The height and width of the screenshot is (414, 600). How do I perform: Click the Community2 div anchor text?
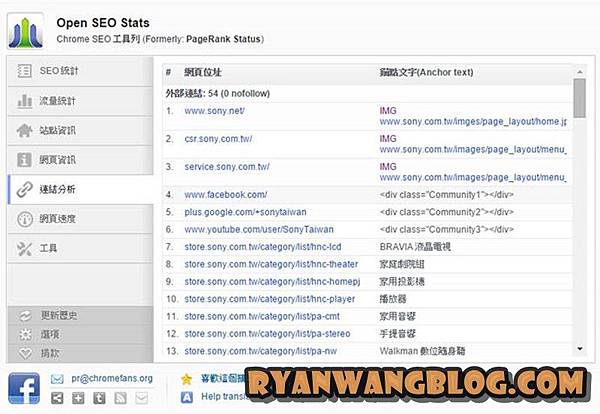click(x=447, y=212)
